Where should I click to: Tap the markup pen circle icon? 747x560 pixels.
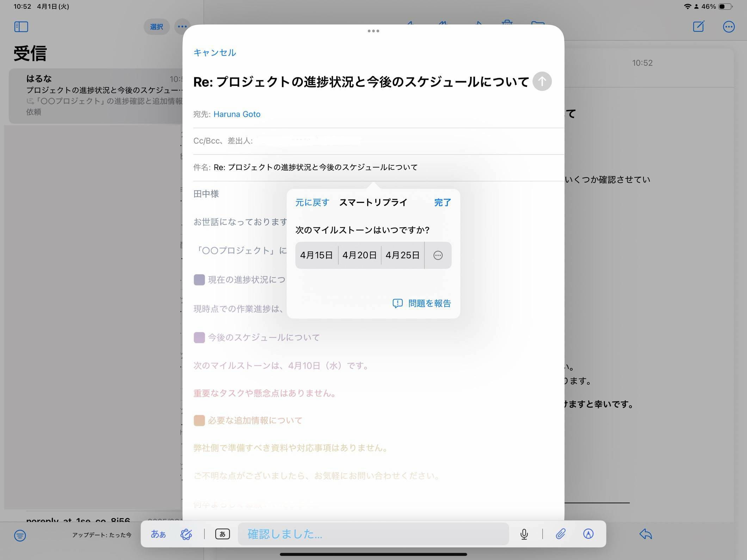tap(588, 534)
